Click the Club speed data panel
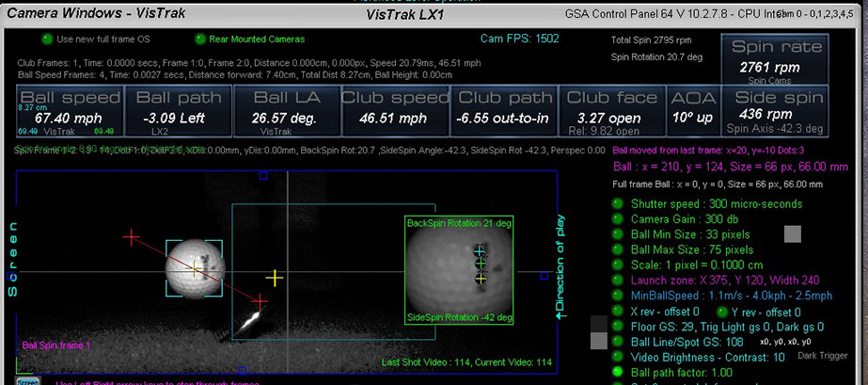This screenshot has width=868, height=385. [395, 111]
